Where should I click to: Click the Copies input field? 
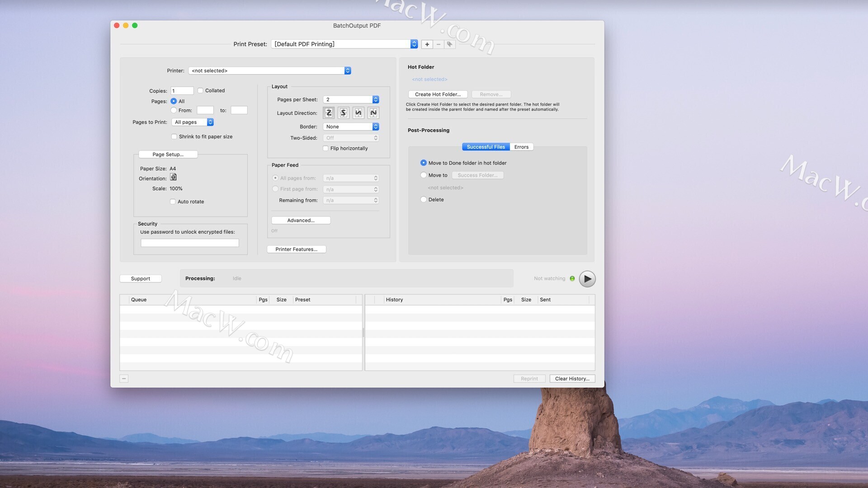182,91
